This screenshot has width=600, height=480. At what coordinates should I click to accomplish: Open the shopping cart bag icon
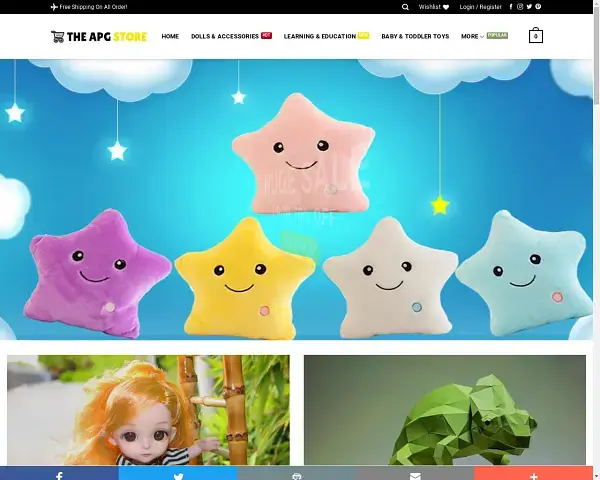click(536, 36)
